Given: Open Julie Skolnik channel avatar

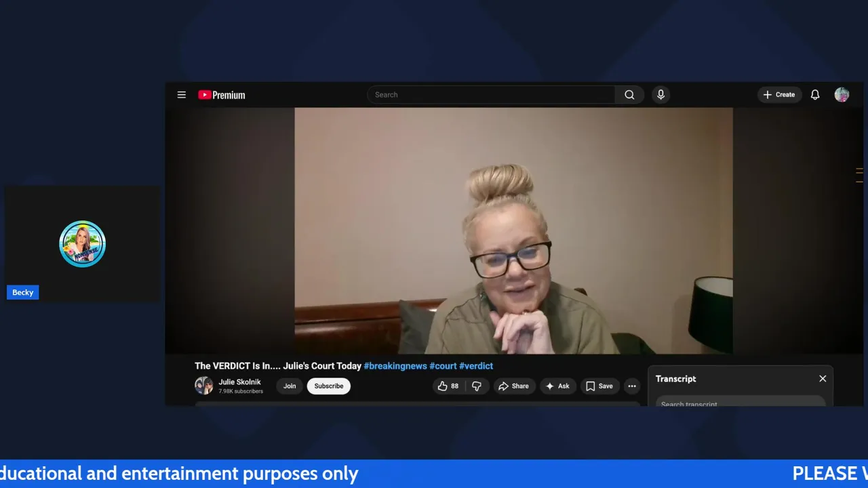Looking at the screenshot, I should coord(203,386).
